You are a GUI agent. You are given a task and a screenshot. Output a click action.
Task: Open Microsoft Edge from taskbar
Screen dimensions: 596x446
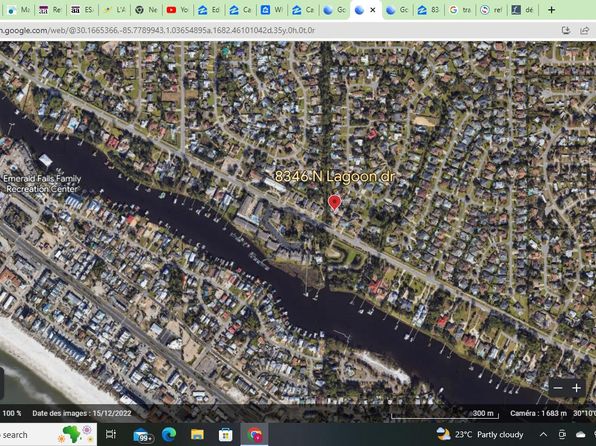tap(169, 434)
